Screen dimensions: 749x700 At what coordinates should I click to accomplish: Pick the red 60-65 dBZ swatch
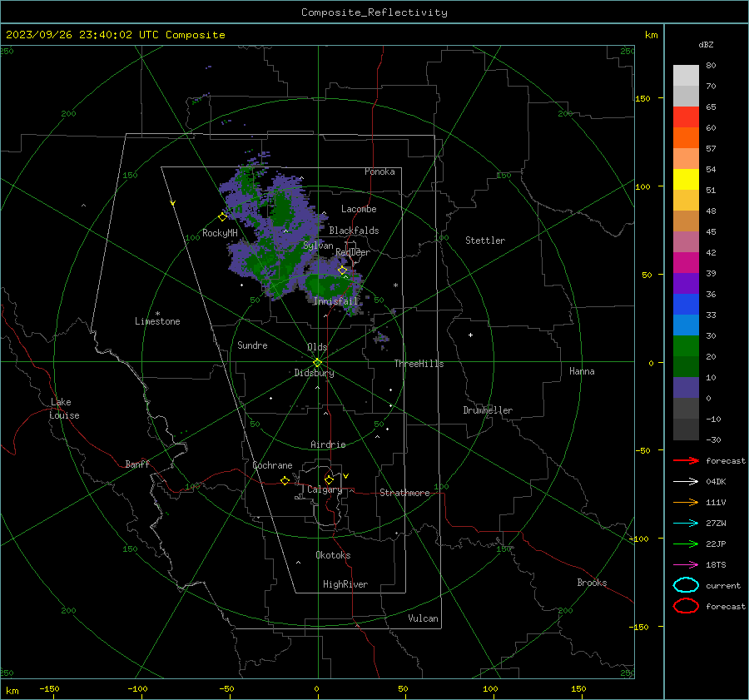pyautogui.click(x=686, y=117)
